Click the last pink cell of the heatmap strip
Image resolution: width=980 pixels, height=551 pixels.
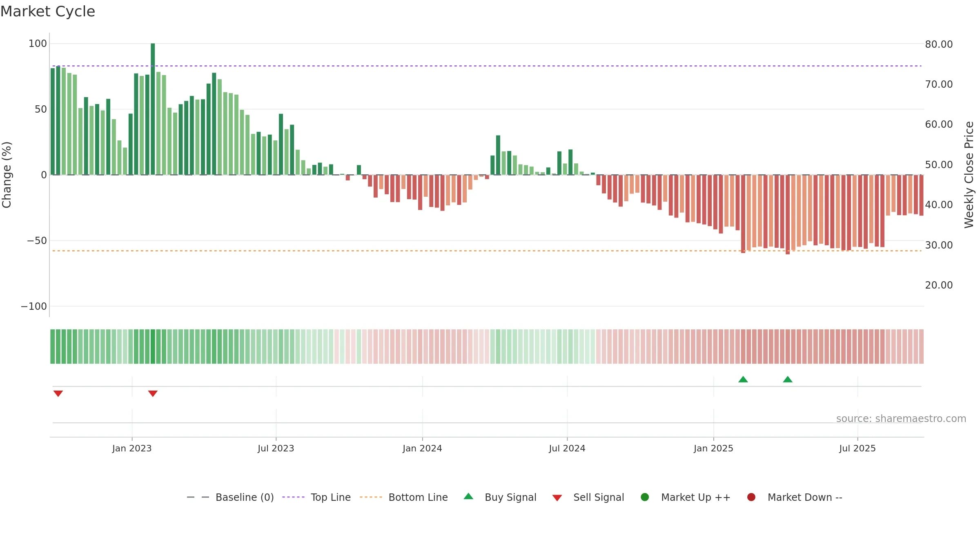click(x=921, y=347)
